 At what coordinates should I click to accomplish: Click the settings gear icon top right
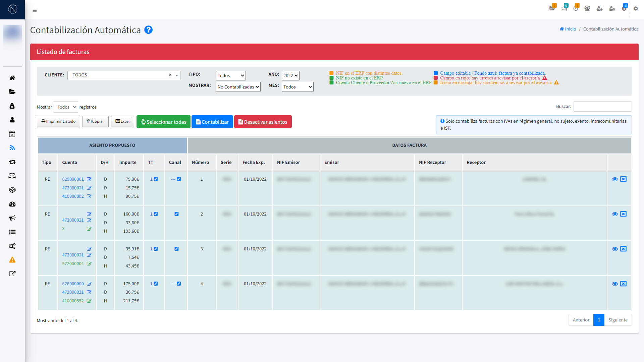636,9
